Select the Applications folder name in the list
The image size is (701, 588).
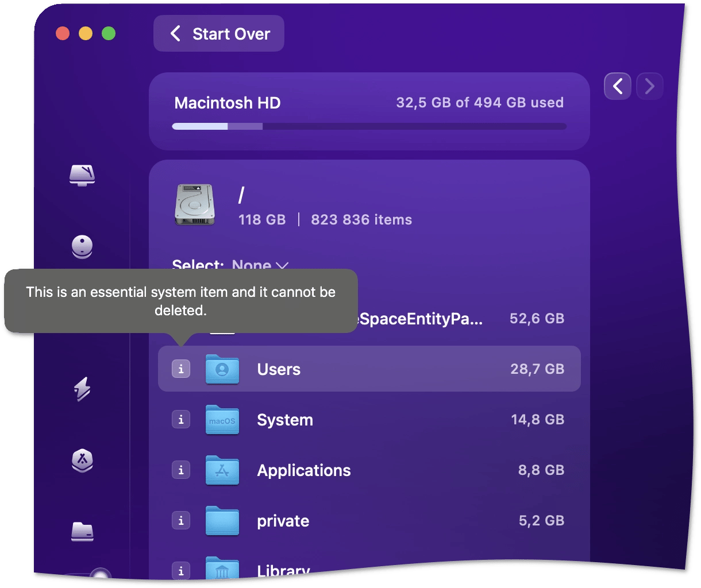304,470
